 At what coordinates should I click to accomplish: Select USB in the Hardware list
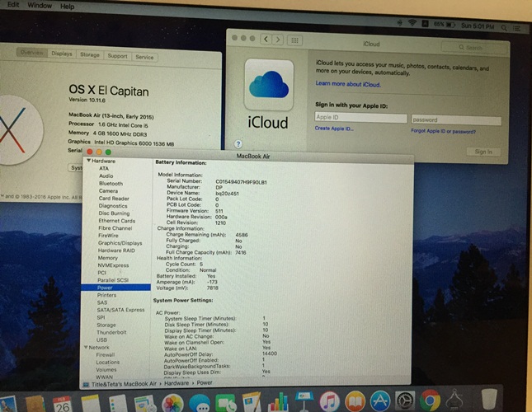(x=101, y=339)
